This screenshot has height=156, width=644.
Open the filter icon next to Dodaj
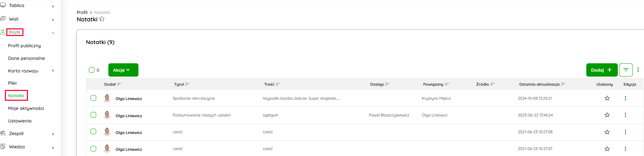[626, 70]
